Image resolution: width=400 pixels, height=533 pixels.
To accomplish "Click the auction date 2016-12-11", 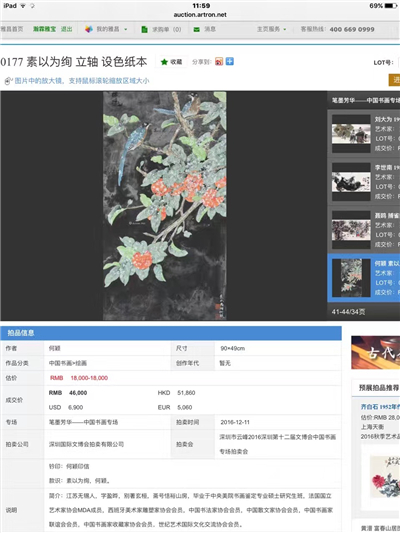I will click(x=235, y=422).
